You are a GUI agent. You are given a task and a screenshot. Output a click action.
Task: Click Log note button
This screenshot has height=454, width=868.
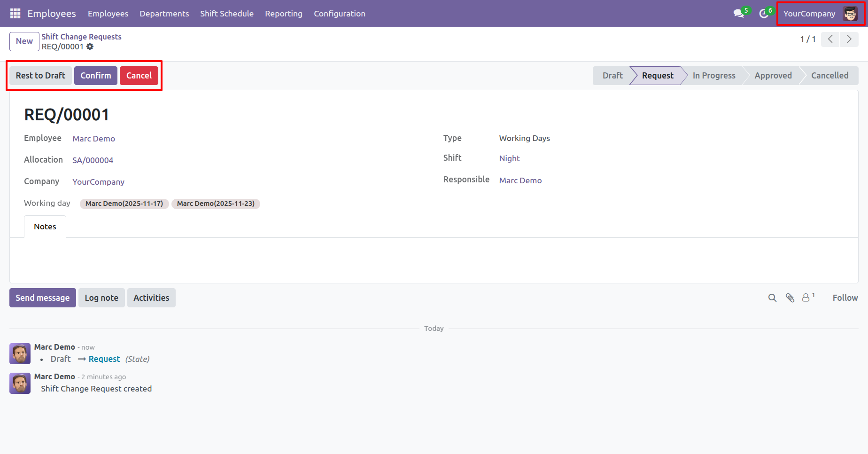(101, 298)
